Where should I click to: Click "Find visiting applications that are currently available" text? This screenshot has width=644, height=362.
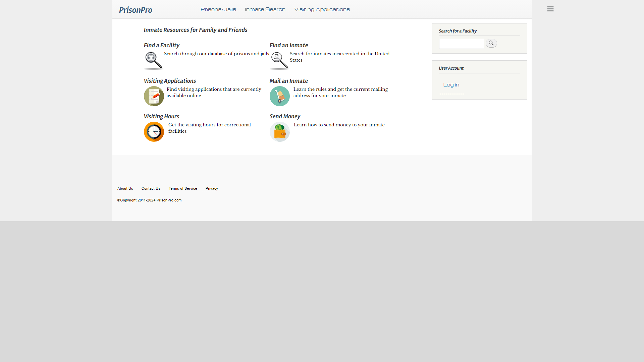(x=214, y=93)
